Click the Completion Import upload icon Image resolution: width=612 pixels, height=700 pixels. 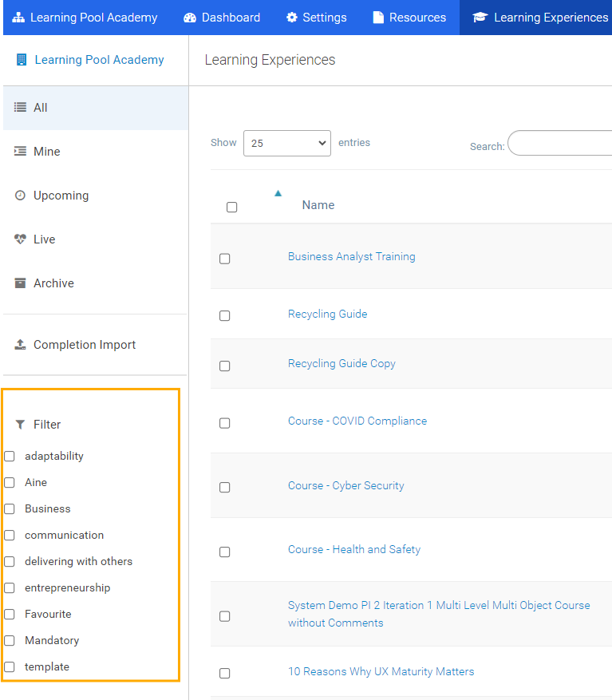[x=21, y=345]
